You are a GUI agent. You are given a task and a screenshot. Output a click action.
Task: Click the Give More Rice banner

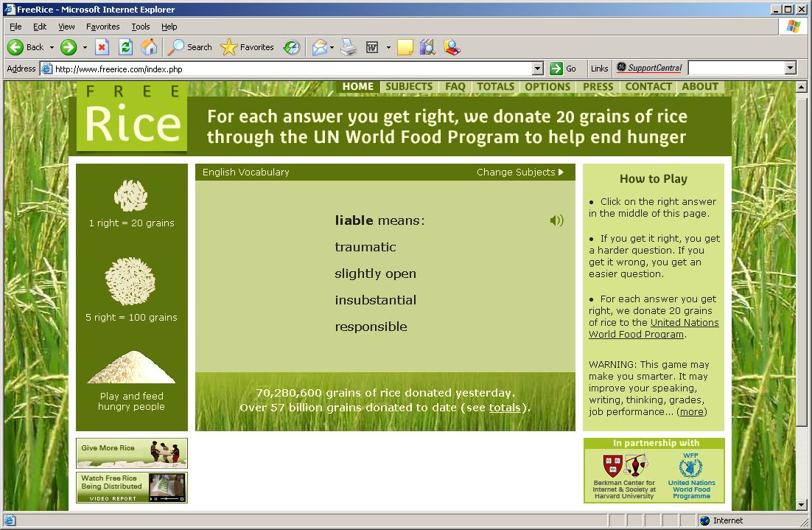(x=132, y=453)
